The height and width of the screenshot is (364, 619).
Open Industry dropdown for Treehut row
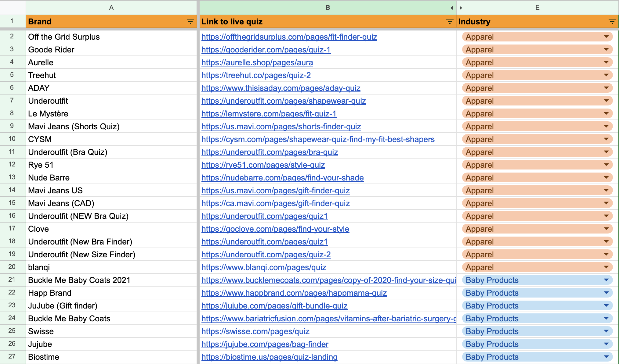[x=606, y=75]
